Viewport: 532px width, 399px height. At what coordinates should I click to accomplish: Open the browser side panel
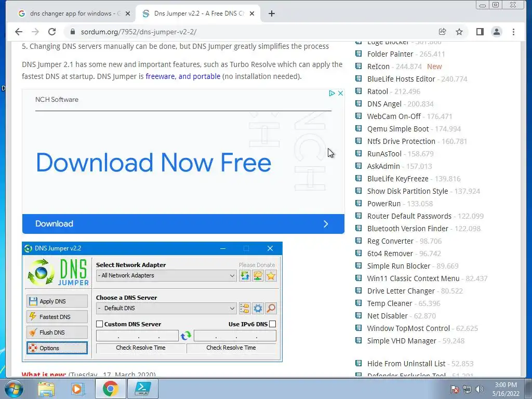click(480, 32)
